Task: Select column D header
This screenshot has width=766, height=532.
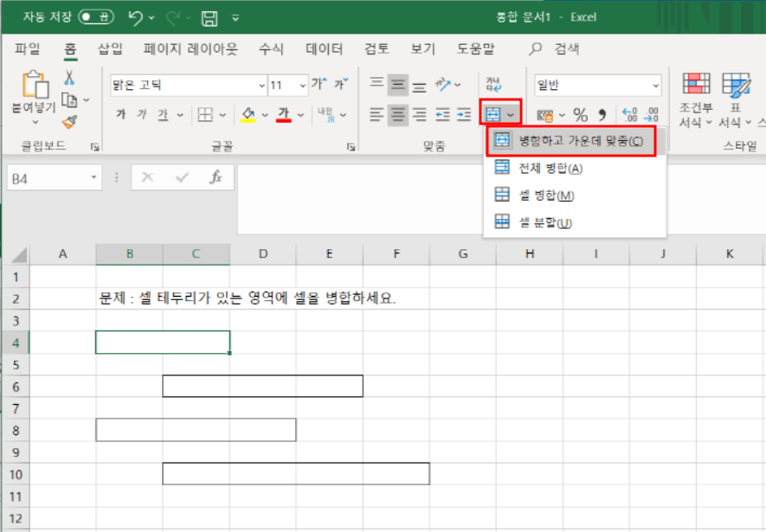Action: point(263,253)
